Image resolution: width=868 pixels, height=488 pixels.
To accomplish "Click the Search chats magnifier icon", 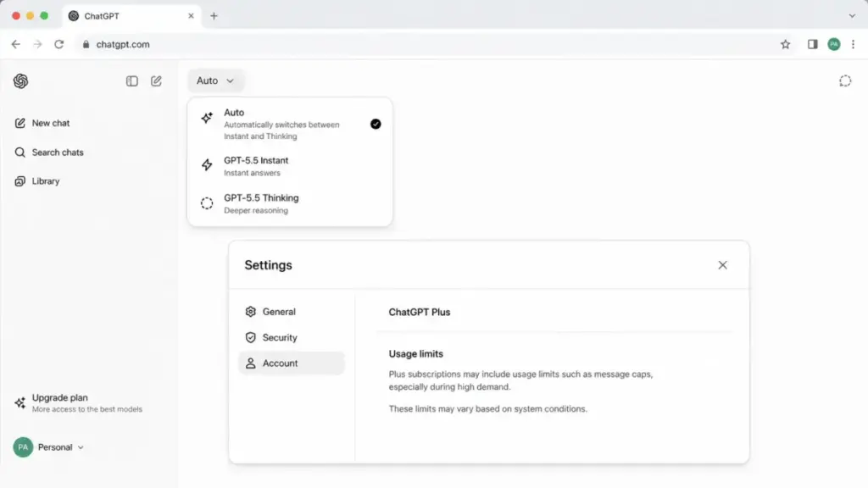I will (x=20, y=152).
